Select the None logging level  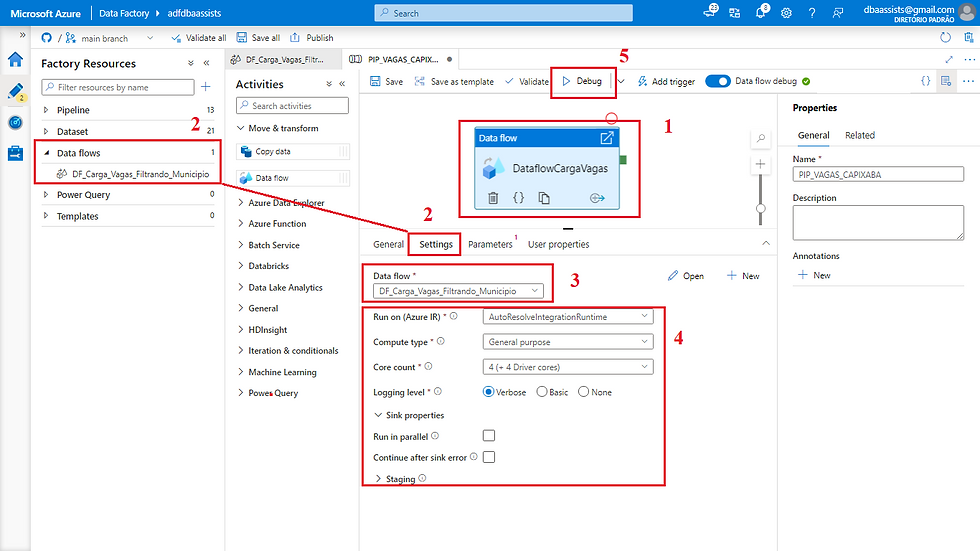583,392
